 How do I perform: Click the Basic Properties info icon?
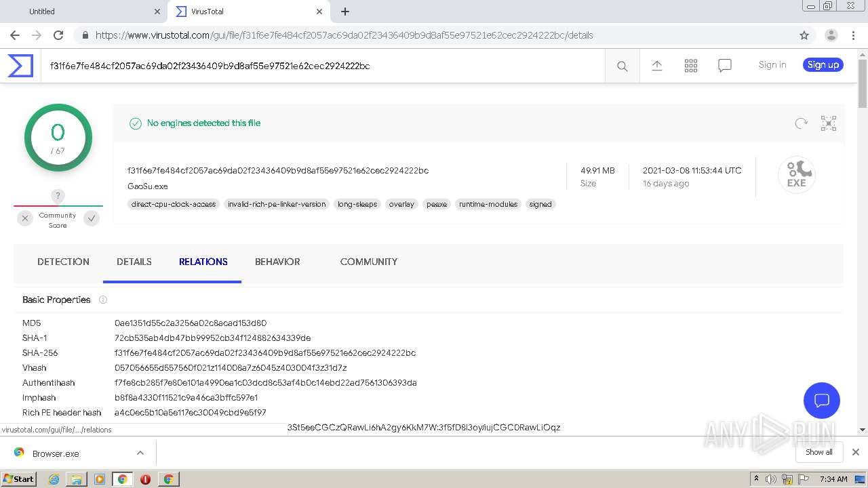coord(103,300)
